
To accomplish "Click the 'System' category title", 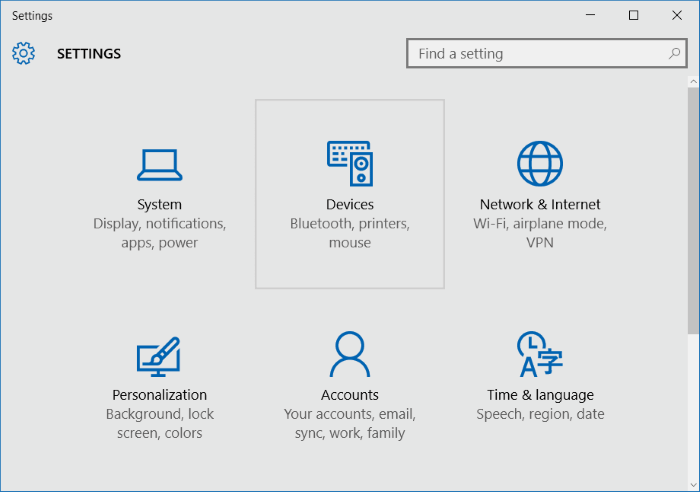I will (159, 204).
